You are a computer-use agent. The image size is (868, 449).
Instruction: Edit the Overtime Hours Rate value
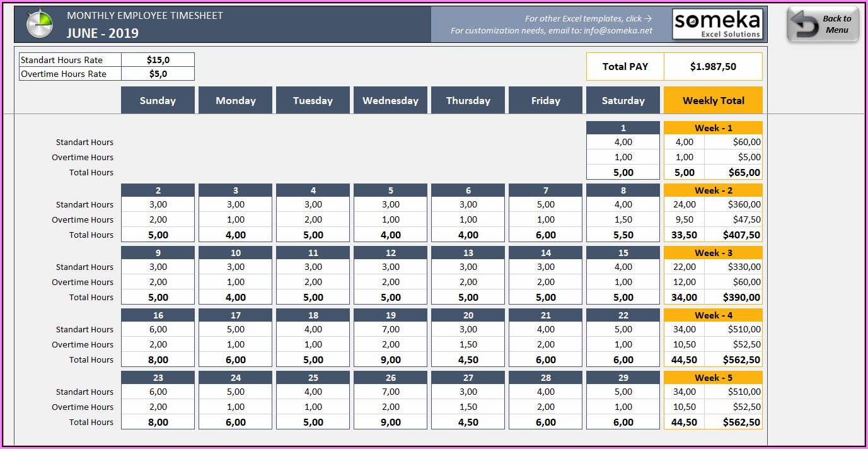pyautogui.click(x=158, y=74)
